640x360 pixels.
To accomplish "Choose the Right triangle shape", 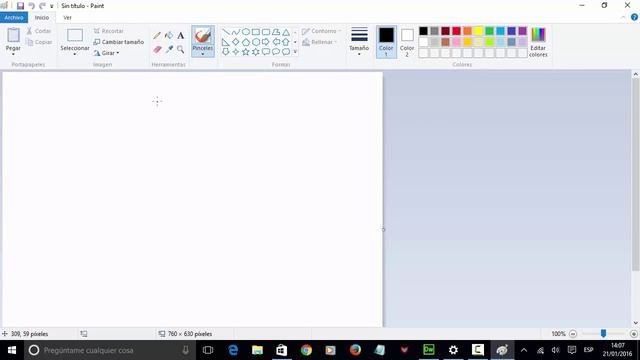I will [226, 42].
